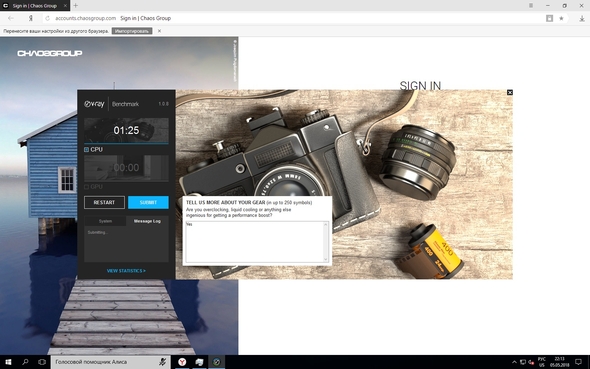590x369 pixels.
Task: Open Task View on taskbar
Action: point(42,362)
